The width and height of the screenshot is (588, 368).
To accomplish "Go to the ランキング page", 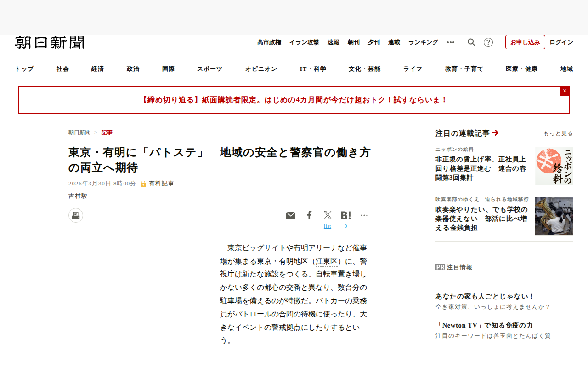I will pyautogui.click(x=424, y=42).
